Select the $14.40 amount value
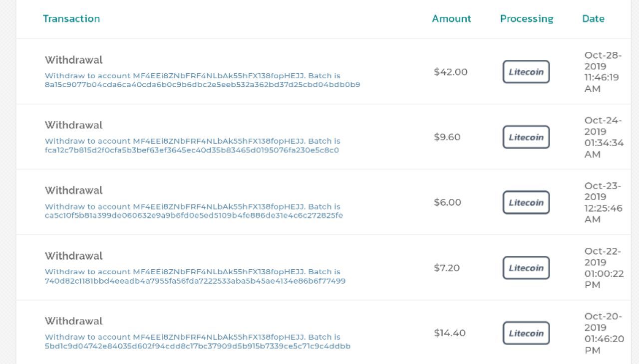The width and height of the screenshot is (639, 364). [x=449, y=333]
